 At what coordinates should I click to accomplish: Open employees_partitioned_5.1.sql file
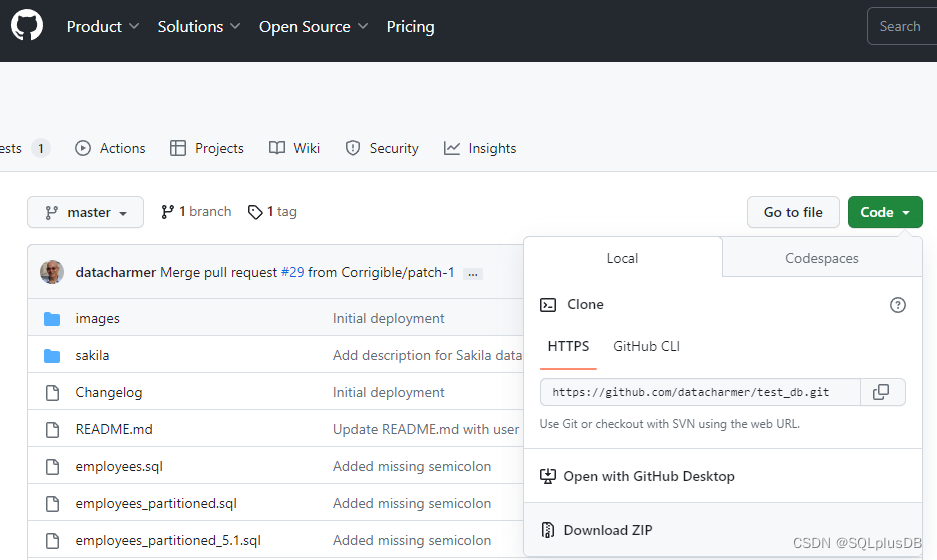[168, 541]
